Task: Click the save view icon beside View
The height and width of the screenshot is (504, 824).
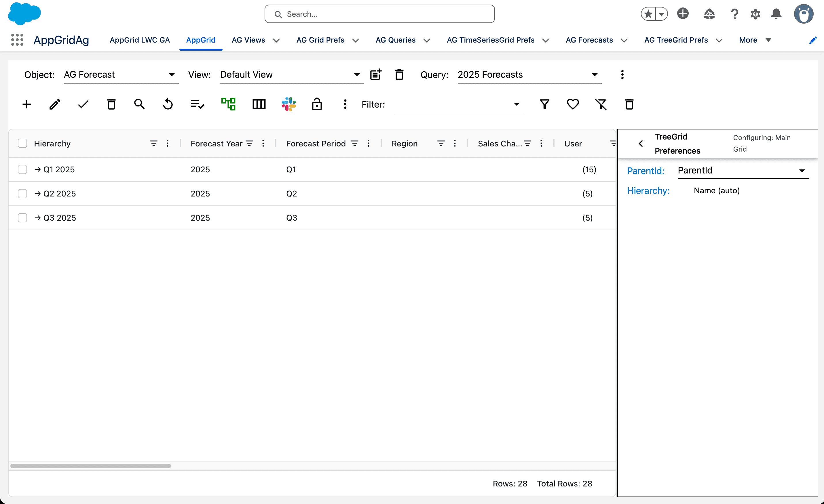Action: tap(376, 74)
